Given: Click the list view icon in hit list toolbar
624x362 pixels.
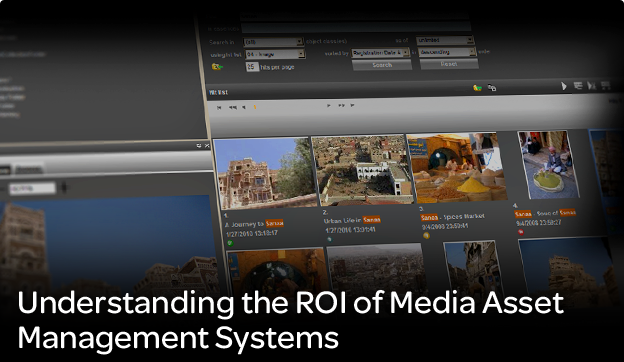Looking at the screenshot, I should [x=578, y=85].
